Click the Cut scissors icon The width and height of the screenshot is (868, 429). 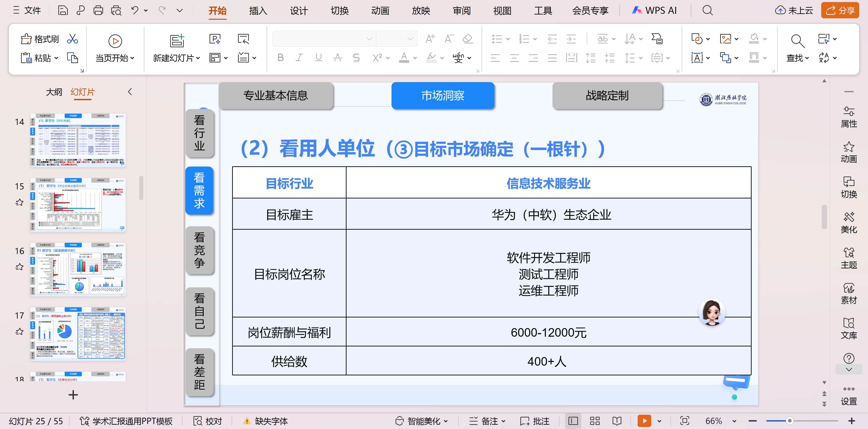72,39
